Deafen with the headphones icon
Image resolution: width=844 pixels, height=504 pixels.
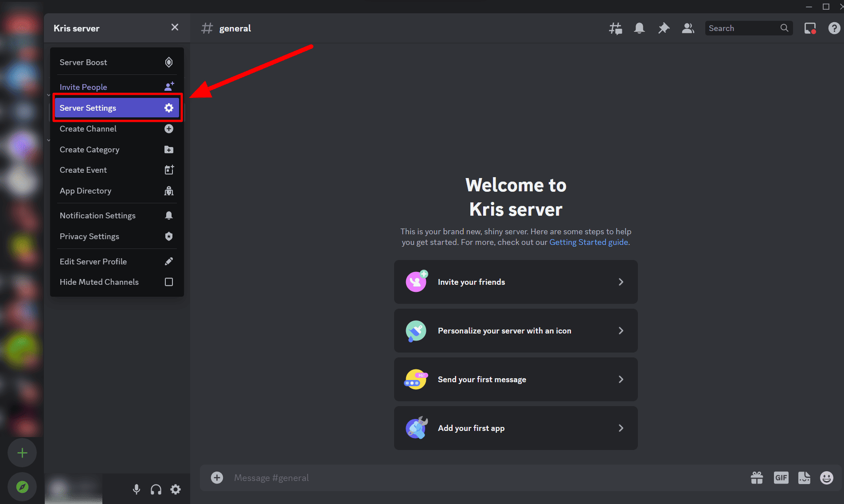point(156,489)
